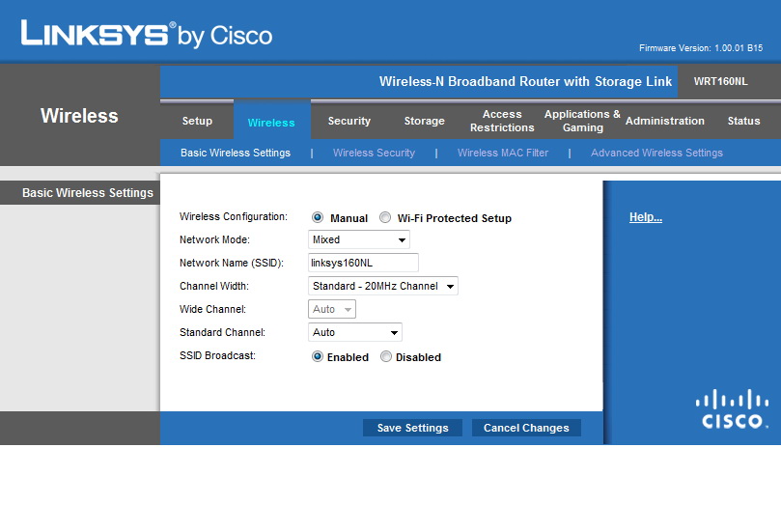This screenshot has width=781, height=532.
Task: Switch to the Administration tab
Action: pyautogui.click(x=664, y=122)
